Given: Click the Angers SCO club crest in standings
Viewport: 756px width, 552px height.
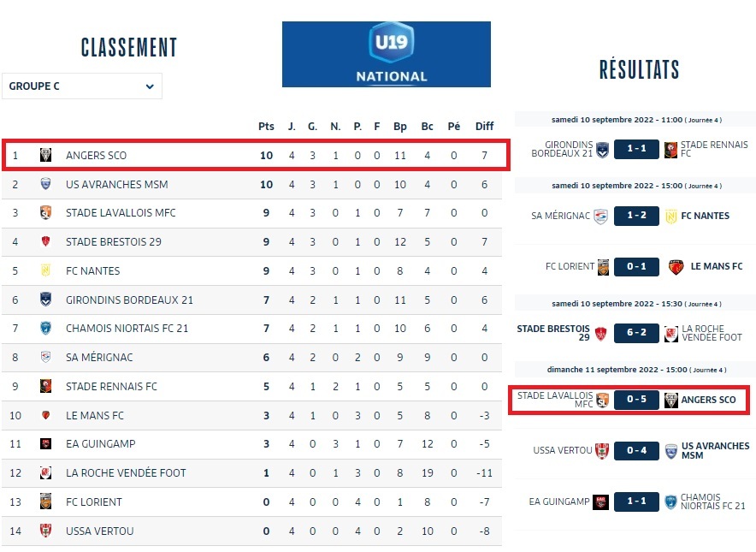Looking at the screenshot, I should (x=46, y=156).
